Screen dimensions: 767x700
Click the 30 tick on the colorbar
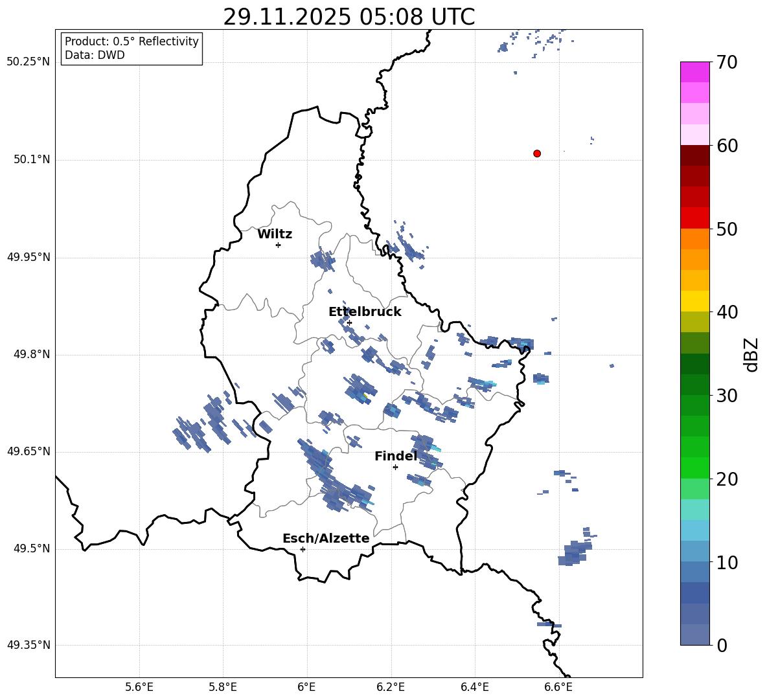point(727,396)
